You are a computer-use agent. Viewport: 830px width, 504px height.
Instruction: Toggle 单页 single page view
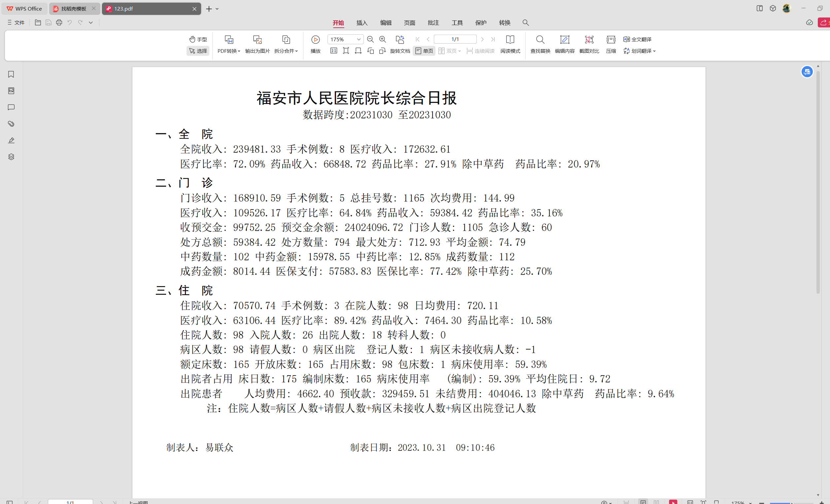[424, 51]
